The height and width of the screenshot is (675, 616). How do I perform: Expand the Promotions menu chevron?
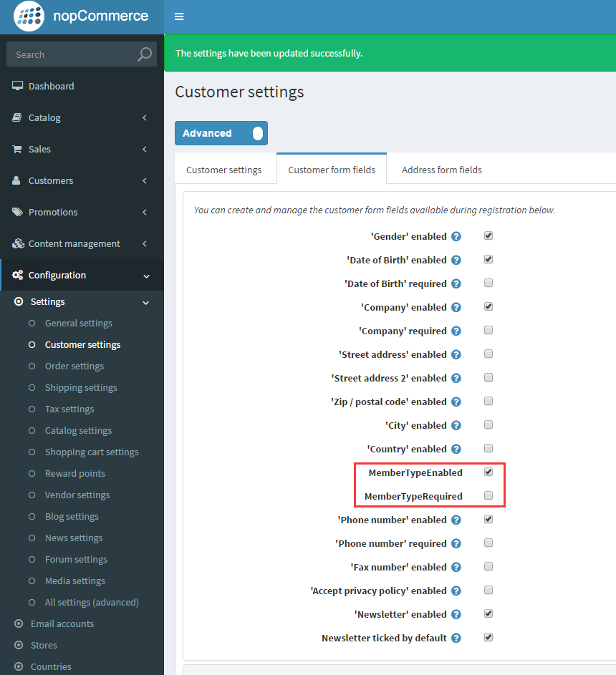pos(145,212)
